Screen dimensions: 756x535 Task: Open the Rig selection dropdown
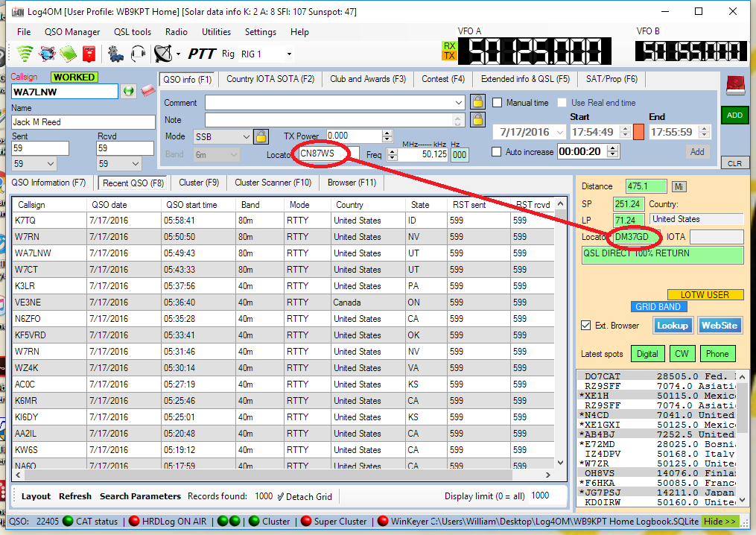coord(289,54)
